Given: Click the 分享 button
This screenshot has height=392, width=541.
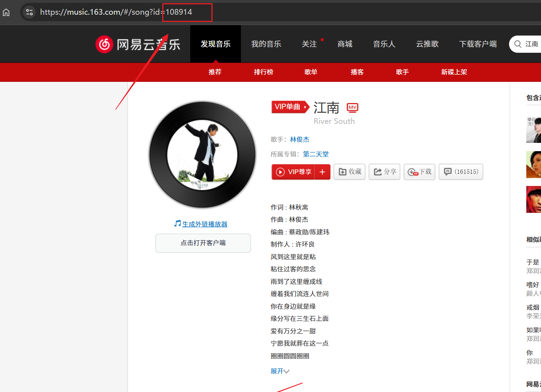Looking at the screenshot, I should (384, 172).
